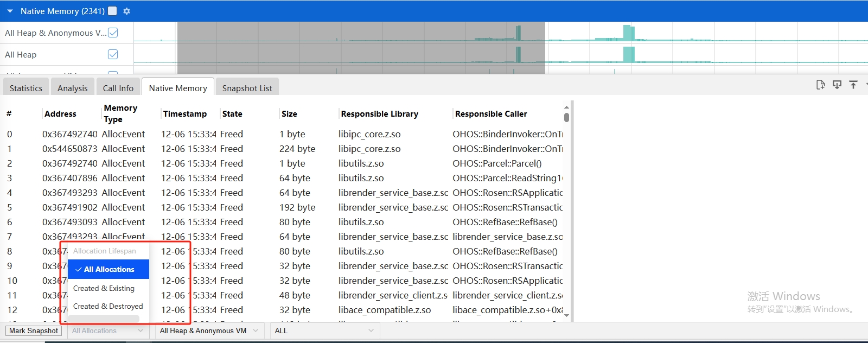Toggle the Native Memory header checkbox
868x343 pixels.
coord(112,11)
